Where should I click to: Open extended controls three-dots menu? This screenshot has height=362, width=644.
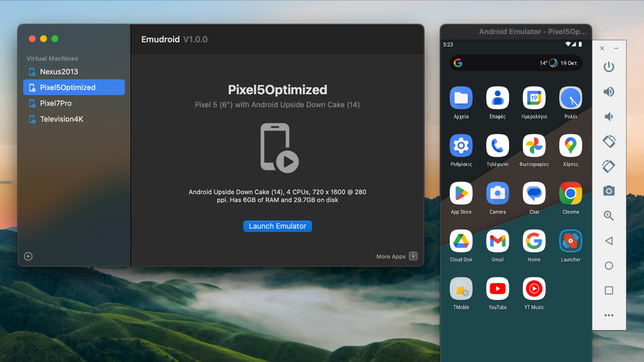(x=609, y=315)
